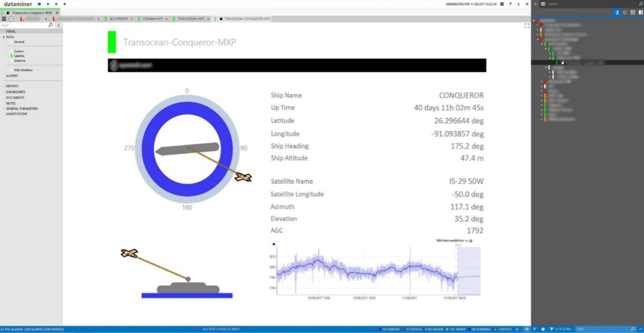Open the Web Interface page

pyautogui.click(x=23, y=70)
